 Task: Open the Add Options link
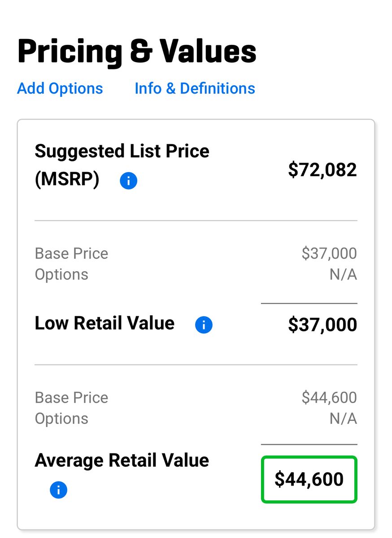60,88
